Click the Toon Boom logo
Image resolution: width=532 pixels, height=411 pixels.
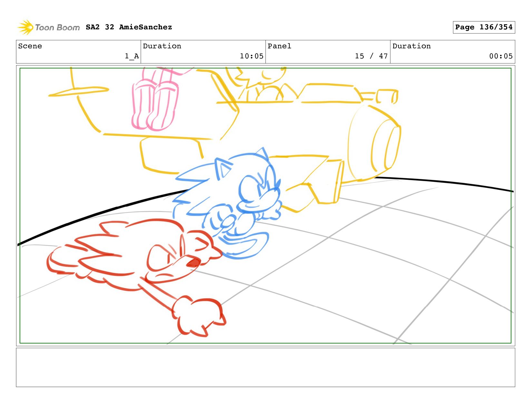point(48,27)
